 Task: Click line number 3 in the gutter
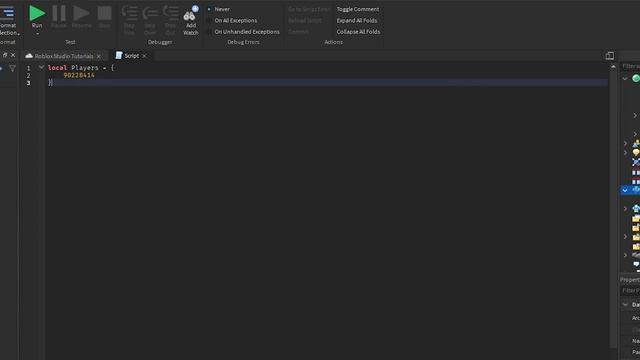(x=28, y=83)
